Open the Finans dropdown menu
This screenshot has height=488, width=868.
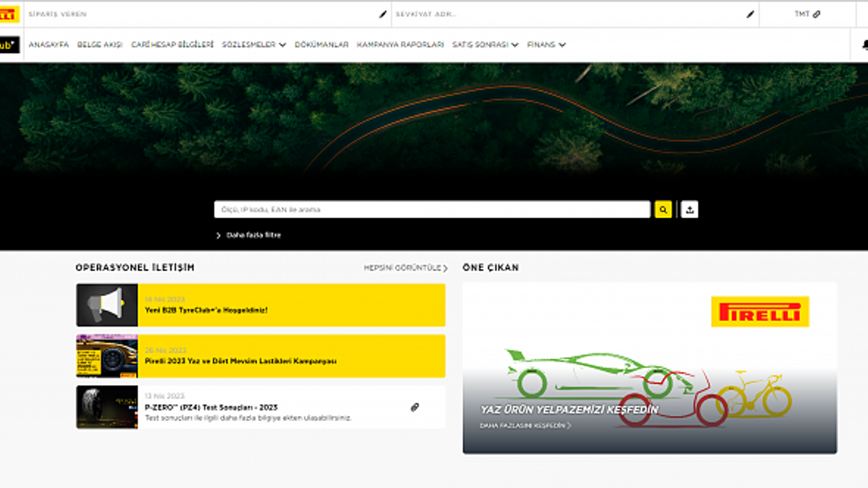(546, 45)
